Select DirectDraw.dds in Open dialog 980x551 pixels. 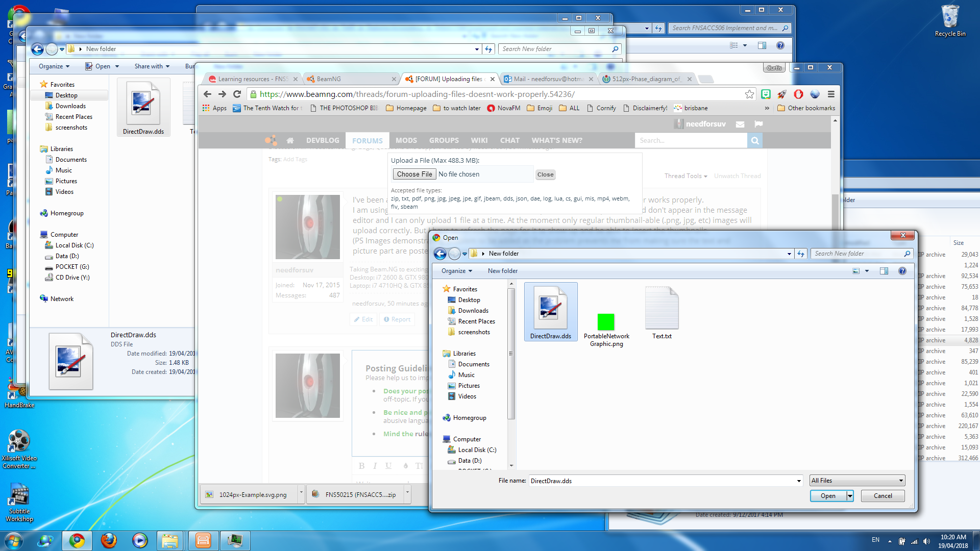point(551,312)
